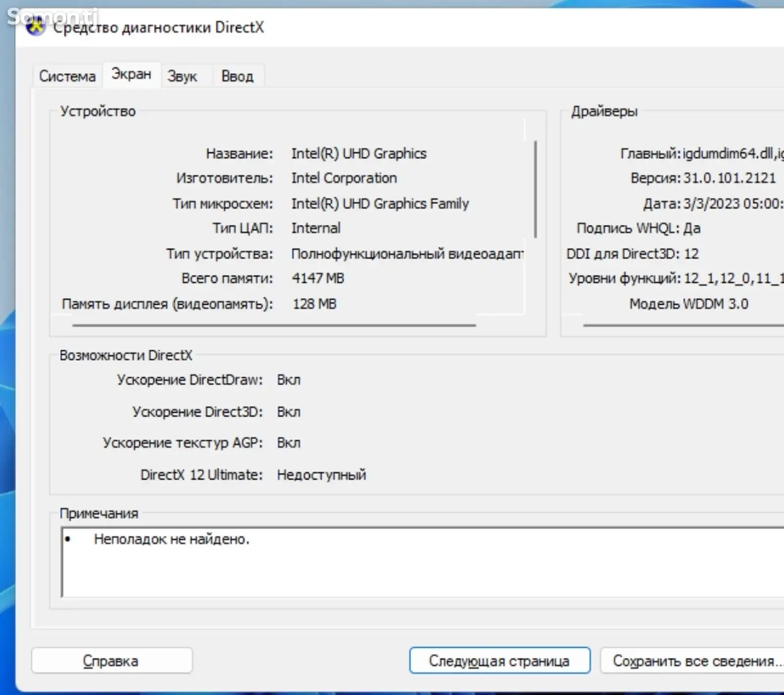Viewport: 784px width, 695px height.
Task: Click the Модель WDDM 3.0 entry
Action: (689, 304)
